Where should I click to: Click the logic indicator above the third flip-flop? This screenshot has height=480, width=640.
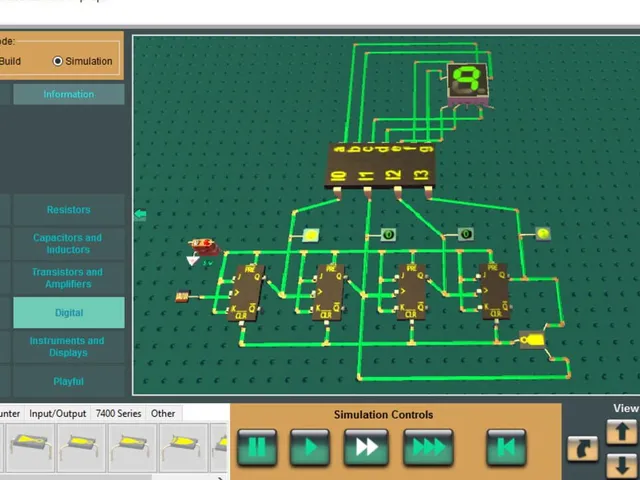(x=466, y=234)
